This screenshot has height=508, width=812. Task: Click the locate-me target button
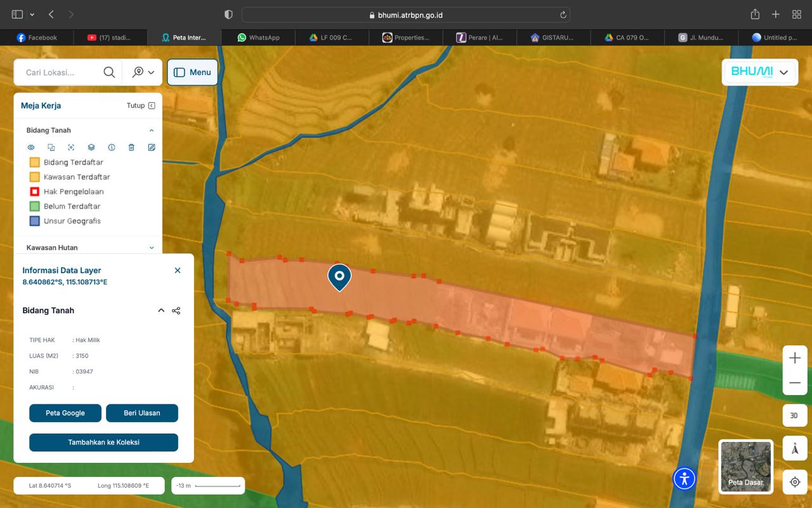click(x=795, y=482)
